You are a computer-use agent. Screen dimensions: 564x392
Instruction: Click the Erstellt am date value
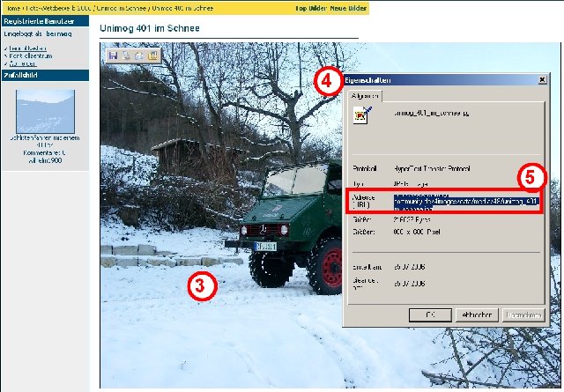click(x=409, y=267)
